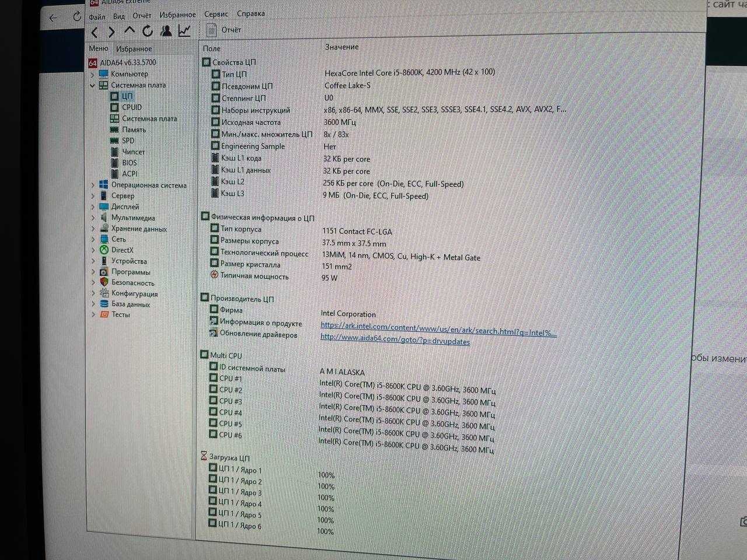Collapse the Системная плата tree node
Image resolution: width=747 pixels, height=560 pixels.
(x=92, y=85)
